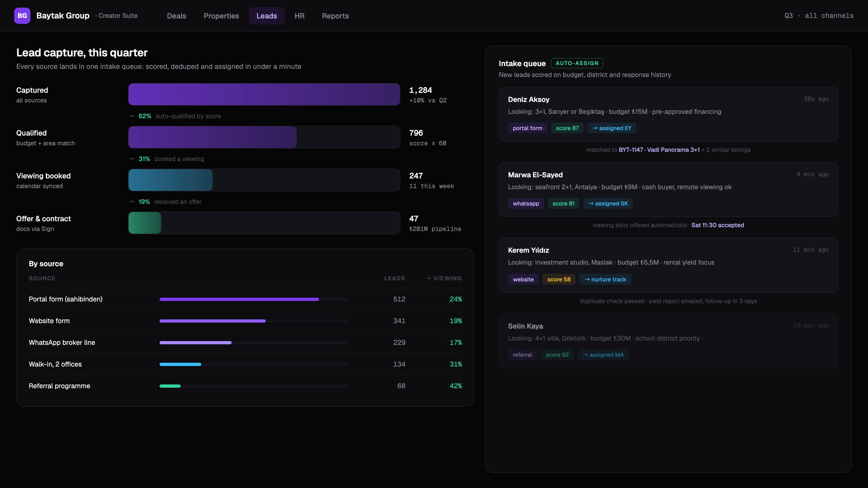This screenshot has width=868, height=488.
Task: Click the AUTO-ASSIGN badge
Action: [x=577, y=63]
